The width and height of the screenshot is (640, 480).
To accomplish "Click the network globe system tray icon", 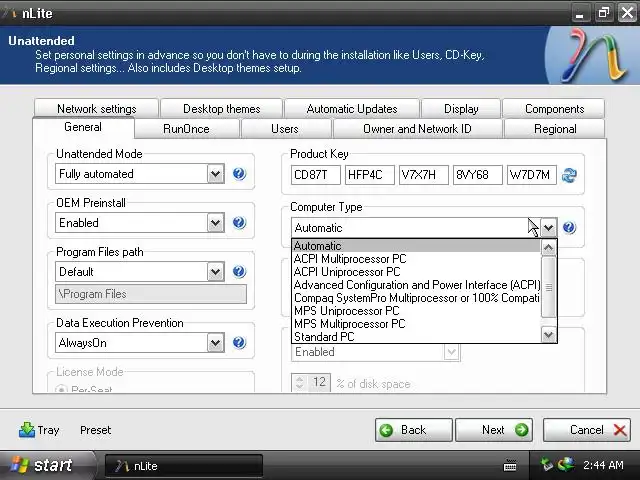I will point(566,465).
